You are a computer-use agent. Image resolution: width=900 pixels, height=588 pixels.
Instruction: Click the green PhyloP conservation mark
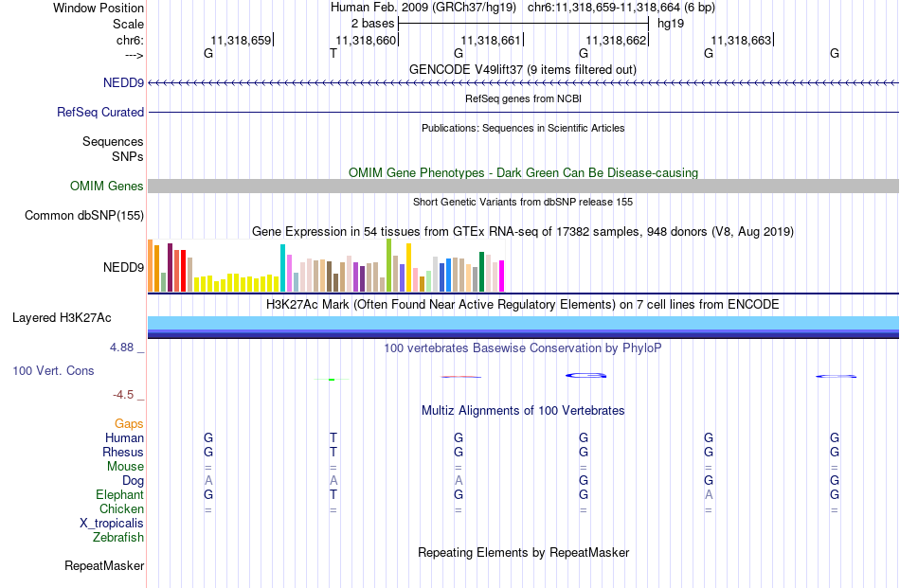[332, 379]
